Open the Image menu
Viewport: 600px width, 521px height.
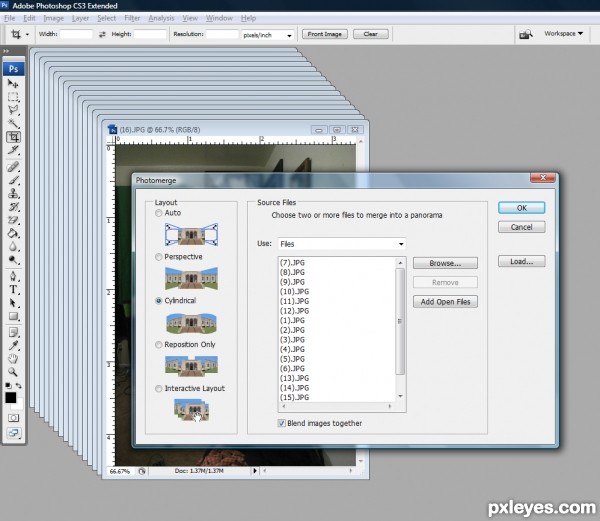click(54, 18)
